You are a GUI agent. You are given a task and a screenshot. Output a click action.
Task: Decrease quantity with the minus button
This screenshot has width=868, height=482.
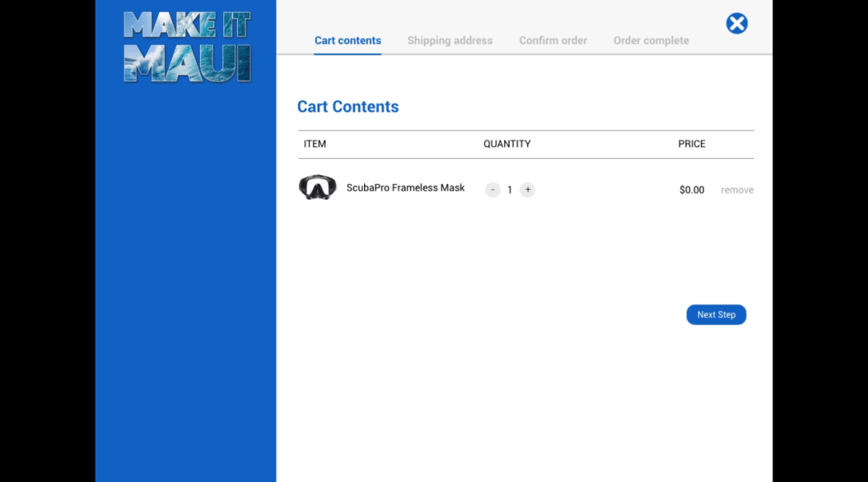point(493,190)
